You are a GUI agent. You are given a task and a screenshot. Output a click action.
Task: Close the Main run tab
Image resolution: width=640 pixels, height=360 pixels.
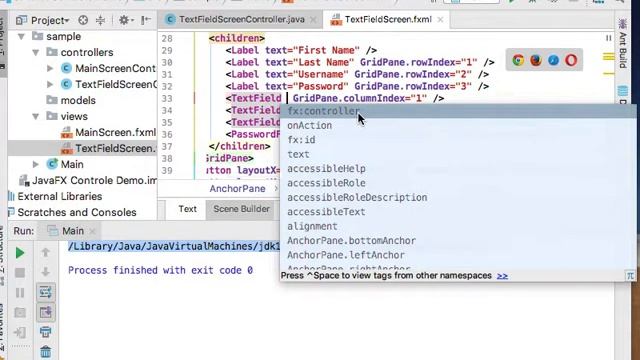click(93, 231)
